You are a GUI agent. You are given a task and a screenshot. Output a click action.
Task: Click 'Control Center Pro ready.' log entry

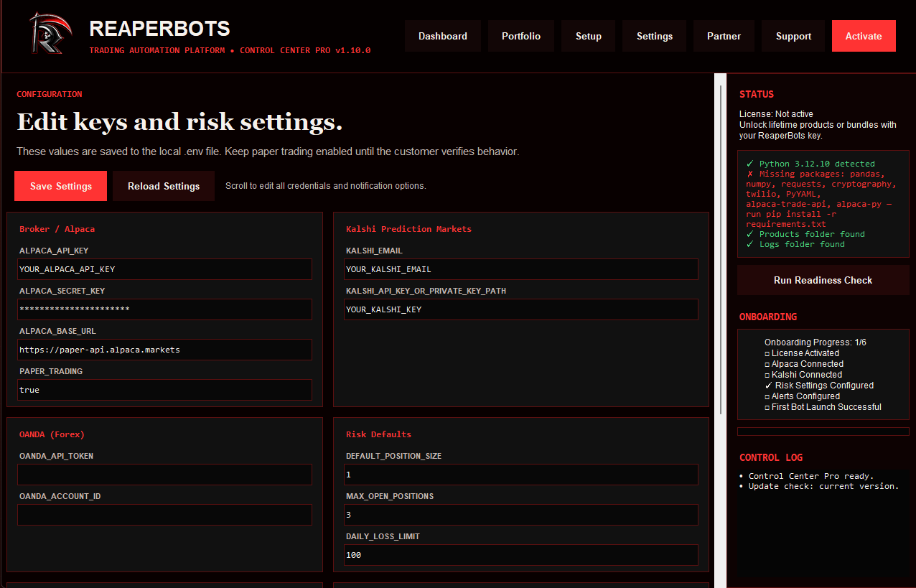(807, 476)
